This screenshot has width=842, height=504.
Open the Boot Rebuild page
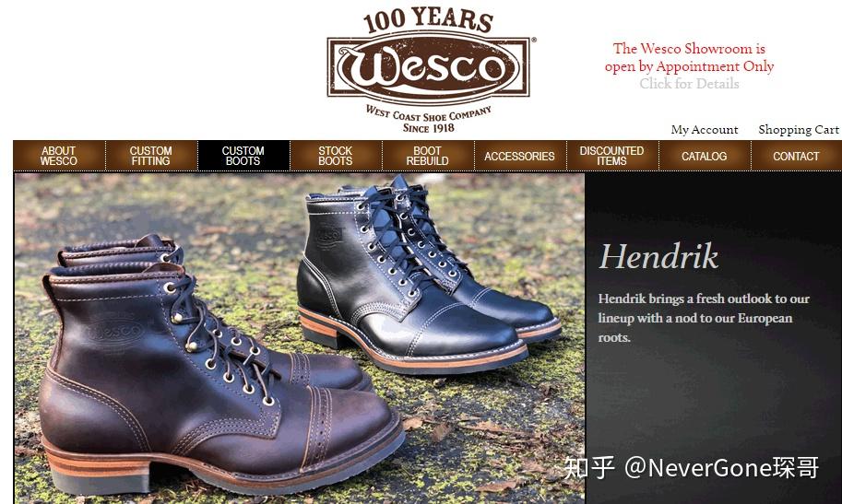point(428,156)
